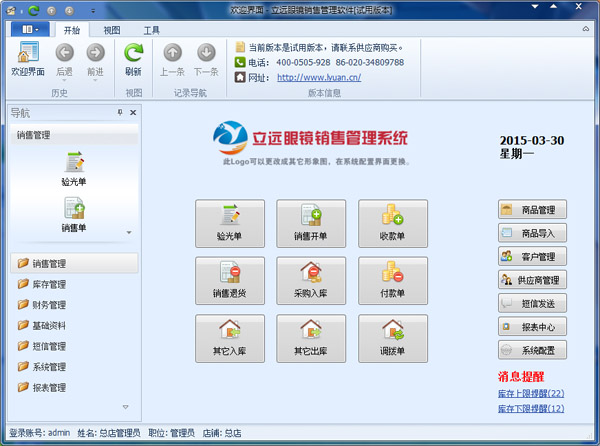600x446 pixels.
Task: Select 短信管理 navigation group
Action: pyautogui.click(x=74, y=346)
